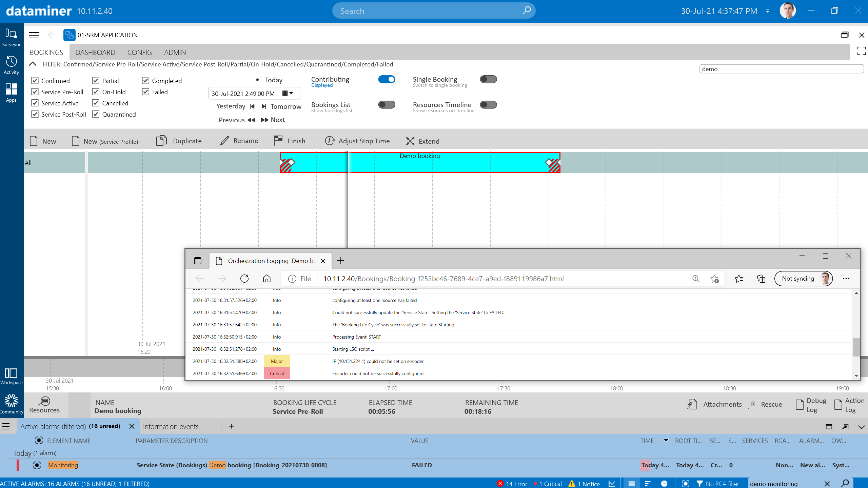This screenshot has width=868, height=488.
Task: Enable Single Booking mode
Action: coord(488,79)
